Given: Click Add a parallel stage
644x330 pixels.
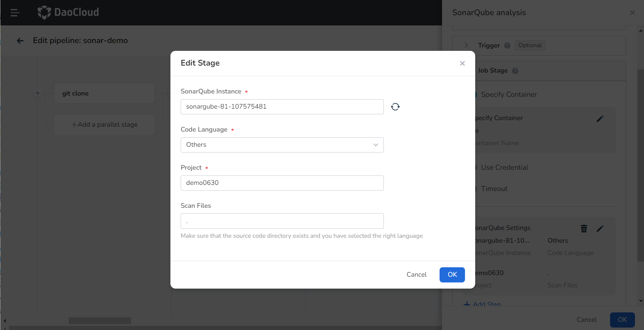Looking at the screenshot, I should coord(104,125).
